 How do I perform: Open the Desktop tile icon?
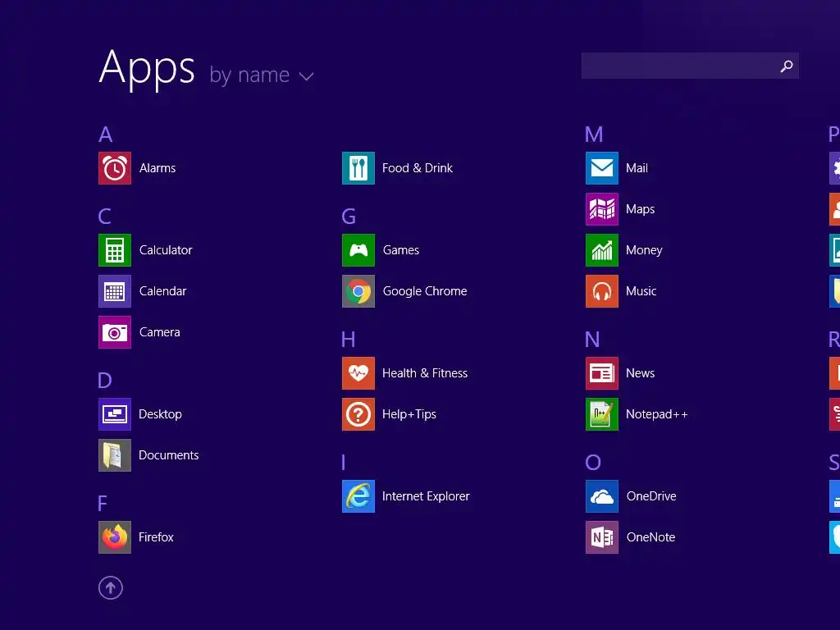[x=115, y=414]
